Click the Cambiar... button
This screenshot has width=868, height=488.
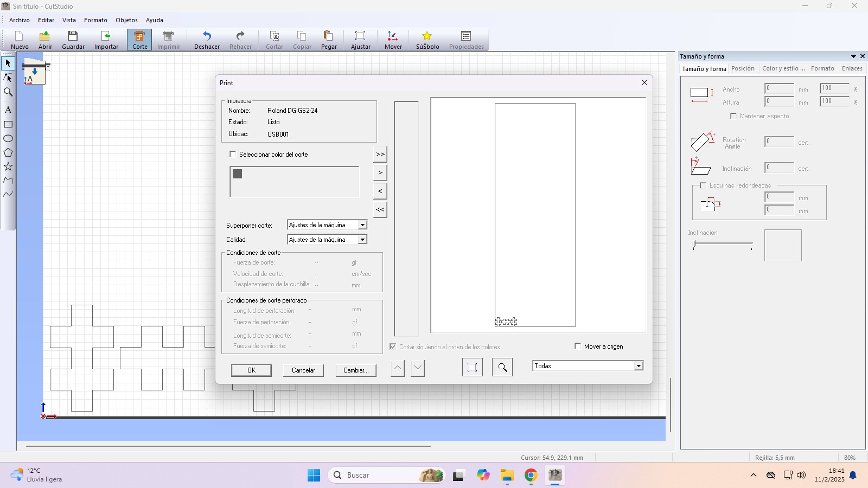coord(355,370)
